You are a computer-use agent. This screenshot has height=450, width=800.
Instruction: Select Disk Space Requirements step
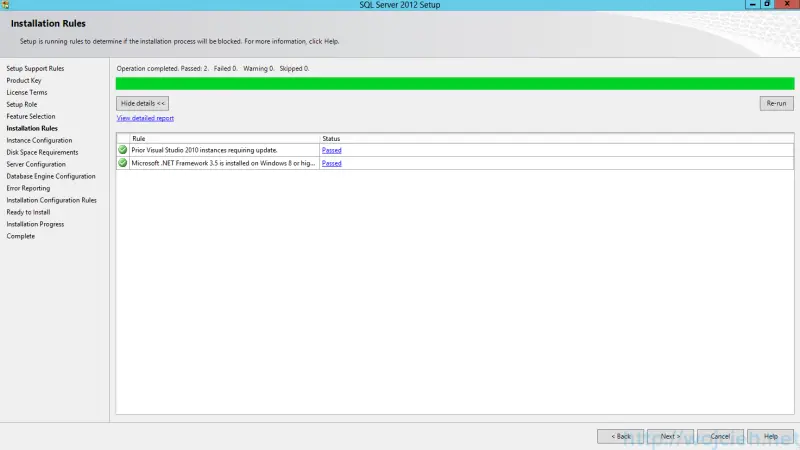[42, 153]
